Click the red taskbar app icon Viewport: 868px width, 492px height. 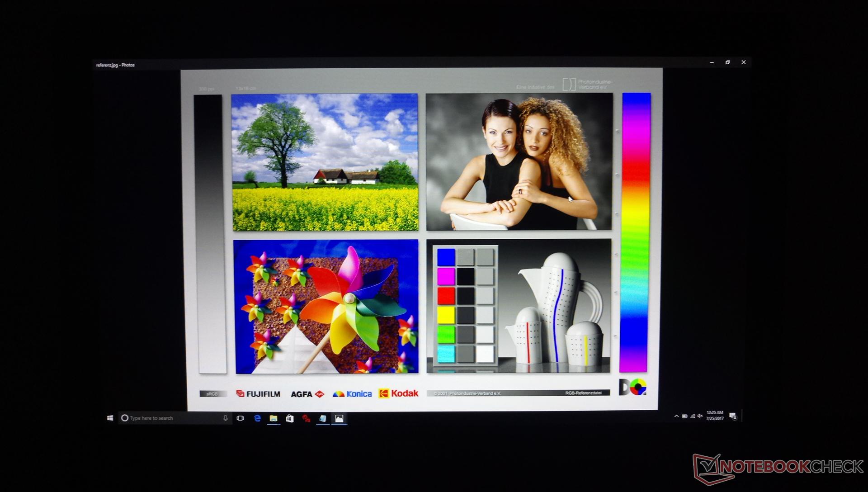click(x=306, y=418)
